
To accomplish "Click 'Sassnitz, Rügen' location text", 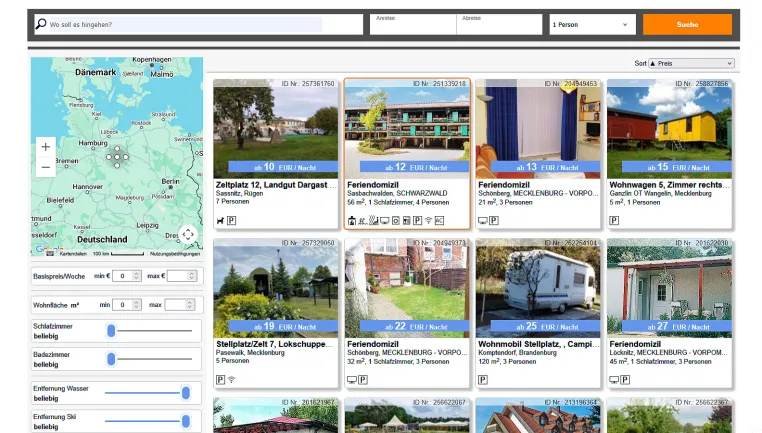I will 240,193.
